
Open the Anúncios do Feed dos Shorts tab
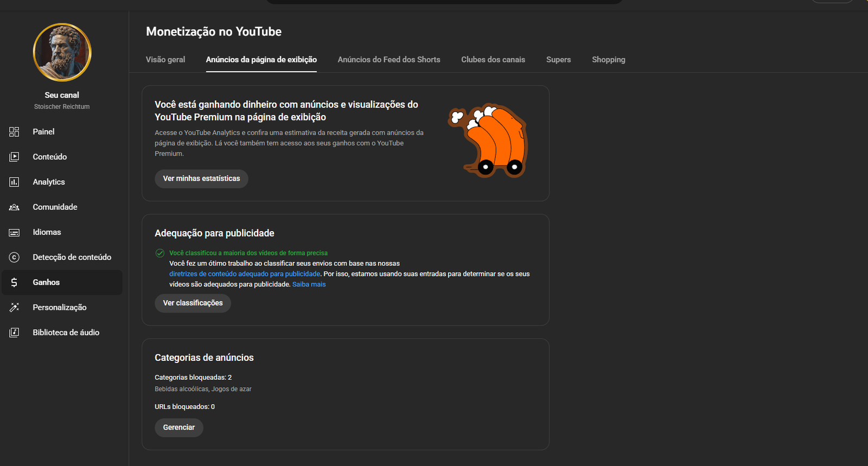coord(389,60)
